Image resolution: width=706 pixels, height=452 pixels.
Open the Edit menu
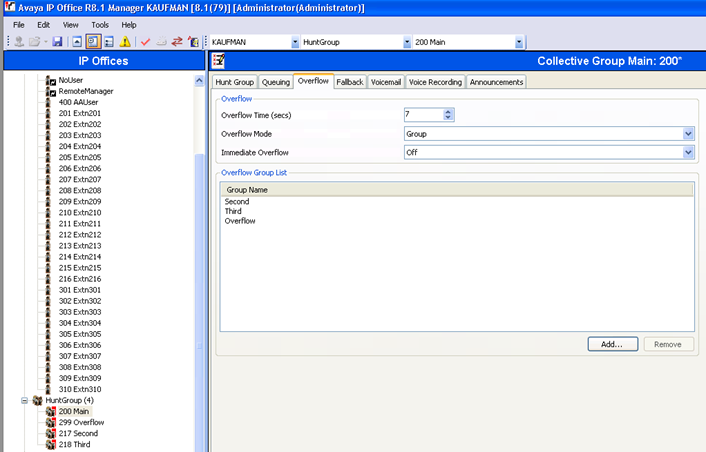point(44,25)
